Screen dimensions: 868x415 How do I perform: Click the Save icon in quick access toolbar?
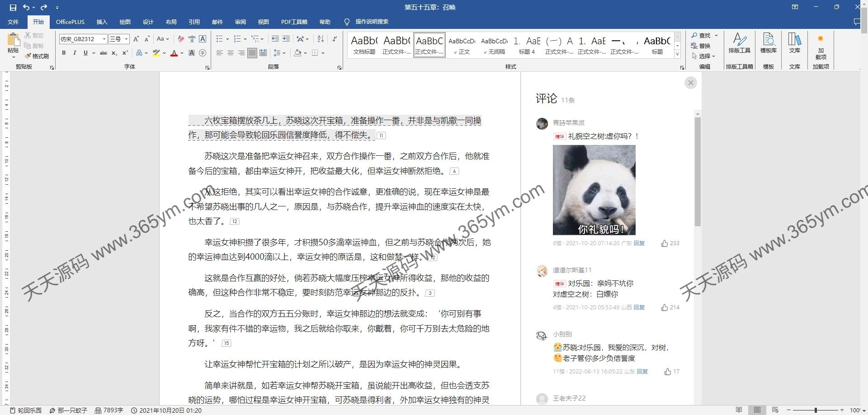point(13,7)
